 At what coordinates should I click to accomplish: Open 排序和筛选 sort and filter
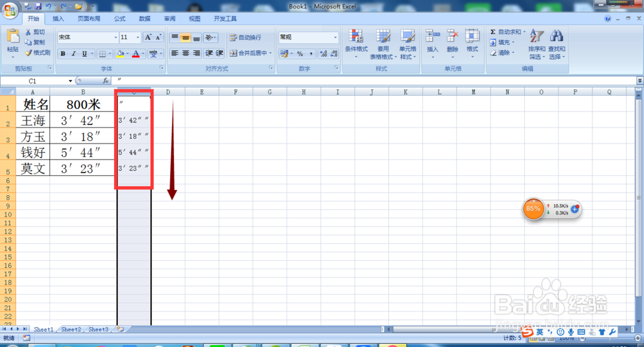[x=536, y=44]
